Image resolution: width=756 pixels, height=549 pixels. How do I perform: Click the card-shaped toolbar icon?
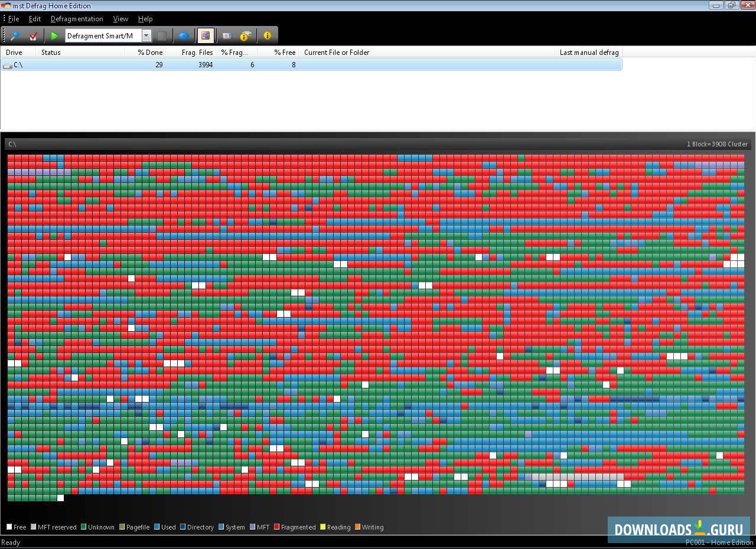pyautogui.click(x=226, y=36)
